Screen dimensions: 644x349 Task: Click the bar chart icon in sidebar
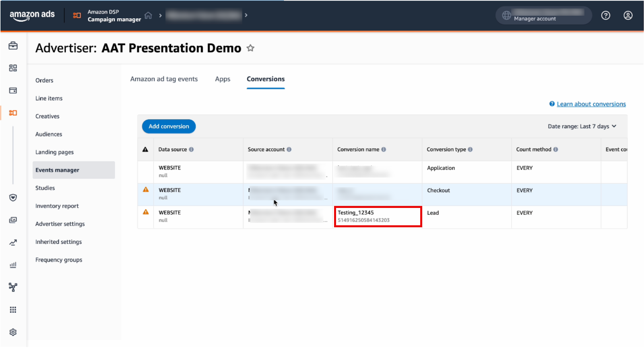pos(13,265)
